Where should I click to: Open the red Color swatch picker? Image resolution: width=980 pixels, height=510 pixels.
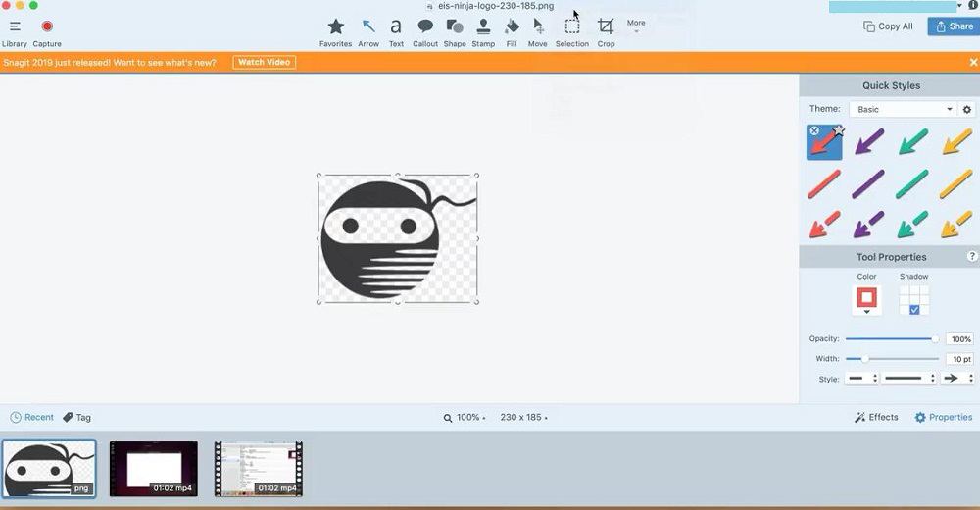867,300
